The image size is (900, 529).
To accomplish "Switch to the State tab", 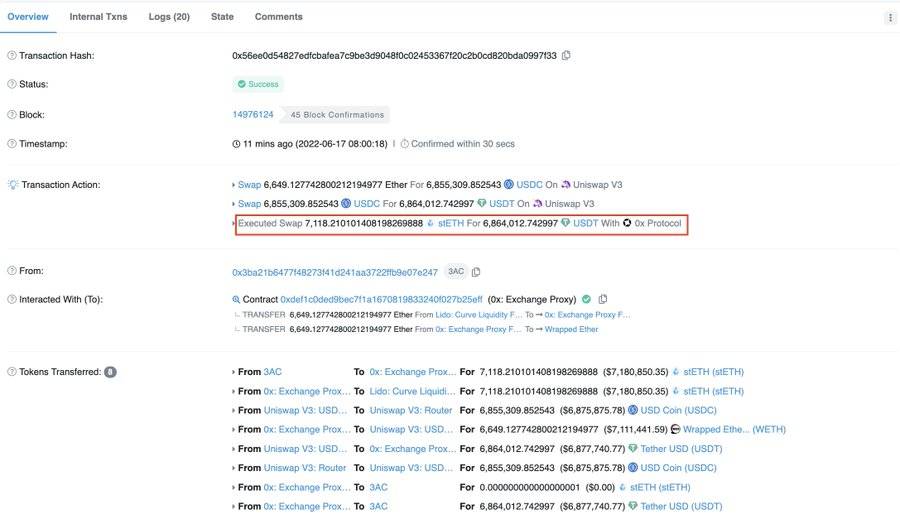I will [x=222, y=17].
